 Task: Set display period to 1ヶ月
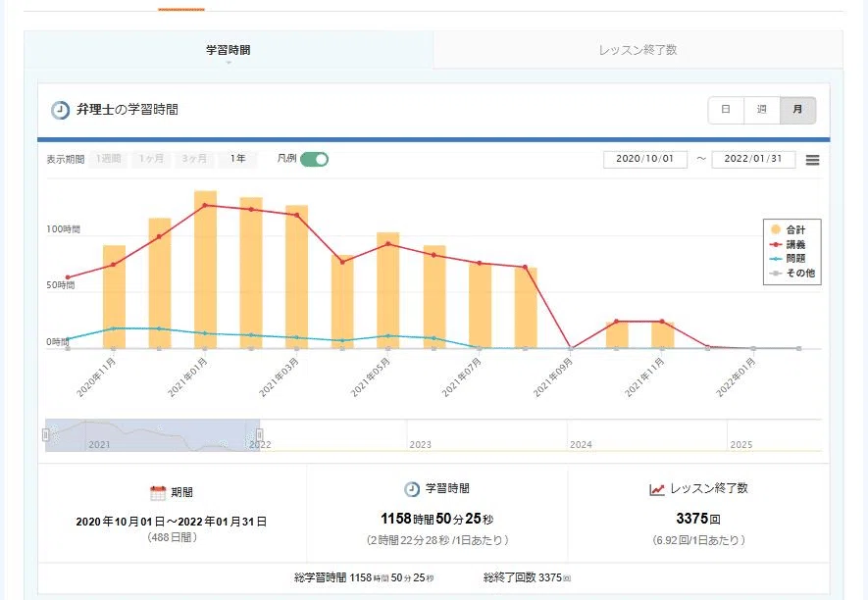[x=151, y=159]
